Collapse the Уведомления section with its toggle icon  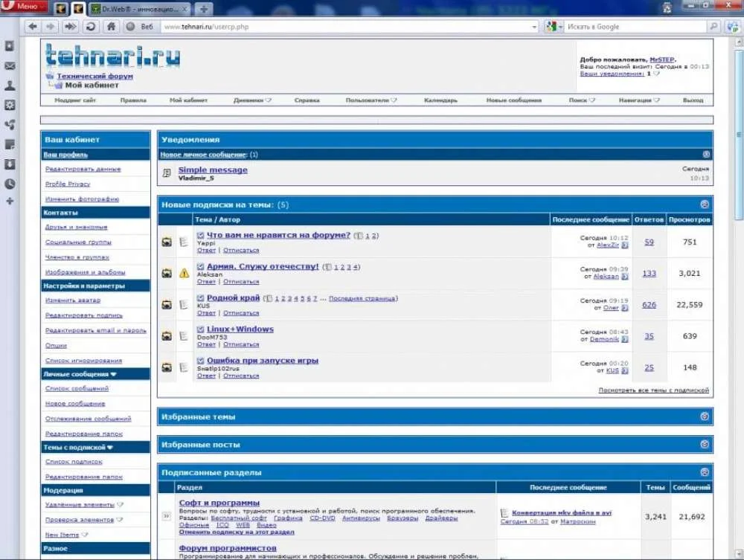[x=706, y=154]
